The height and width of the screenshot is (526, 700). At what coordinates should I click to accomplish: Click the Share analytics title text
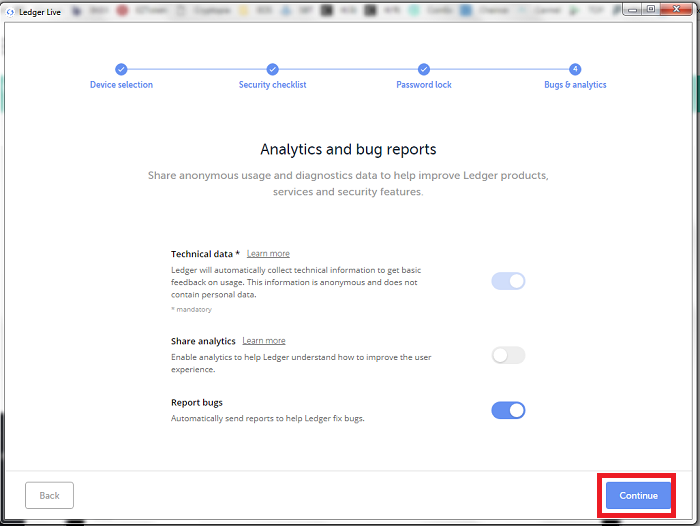(203, 341)
